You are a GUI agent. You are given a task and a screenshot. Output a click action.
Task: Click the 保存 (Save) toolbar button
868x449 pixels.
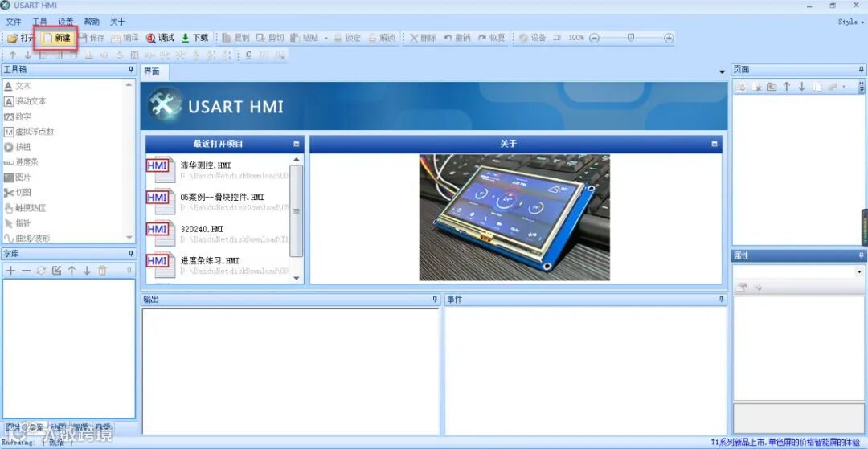pyautogui.click(x=92, y=39)
